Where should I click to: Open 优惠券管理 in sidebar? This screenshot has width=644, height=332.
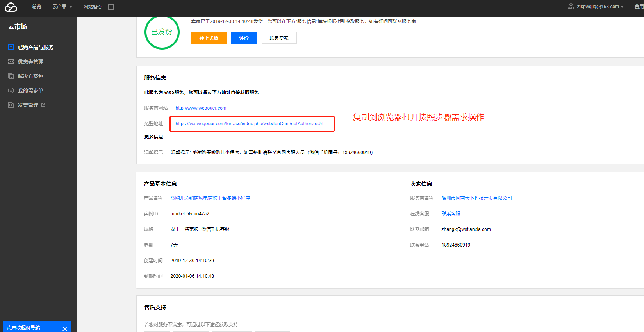point(30,62)
